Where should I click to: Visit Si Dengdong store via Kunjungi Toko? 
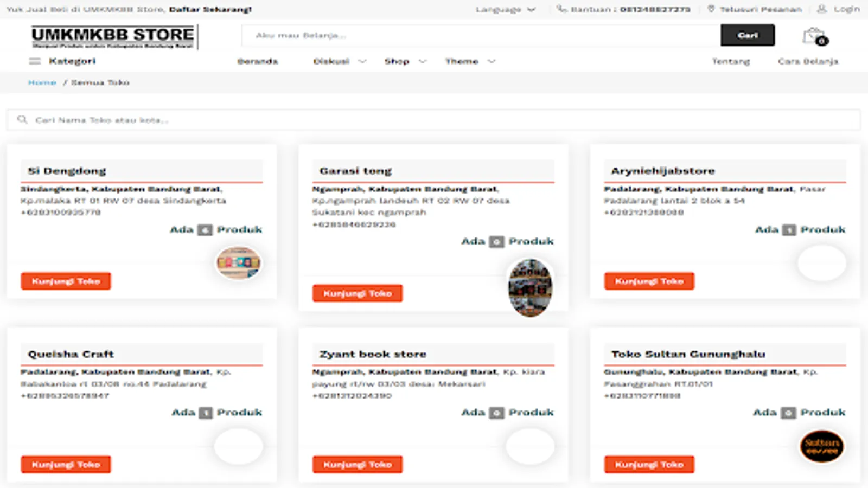(x=66, y=281)
